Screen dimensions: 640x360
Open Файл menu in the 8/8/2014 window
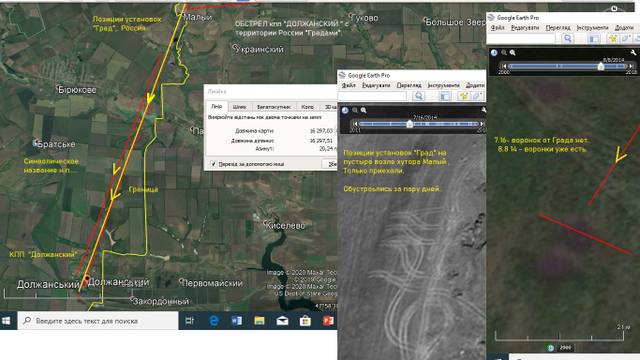pyautogui.click(x=497, y=27)
